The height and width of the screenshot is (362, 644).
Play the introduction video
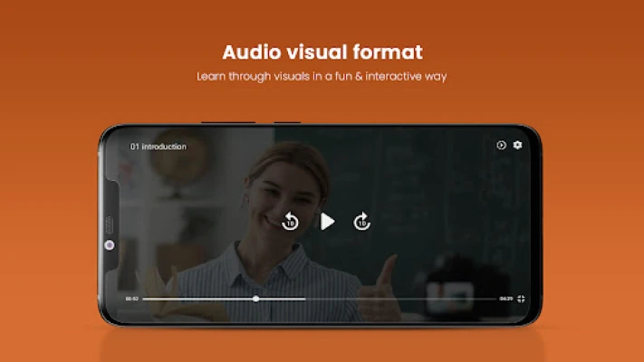point(327,222)
